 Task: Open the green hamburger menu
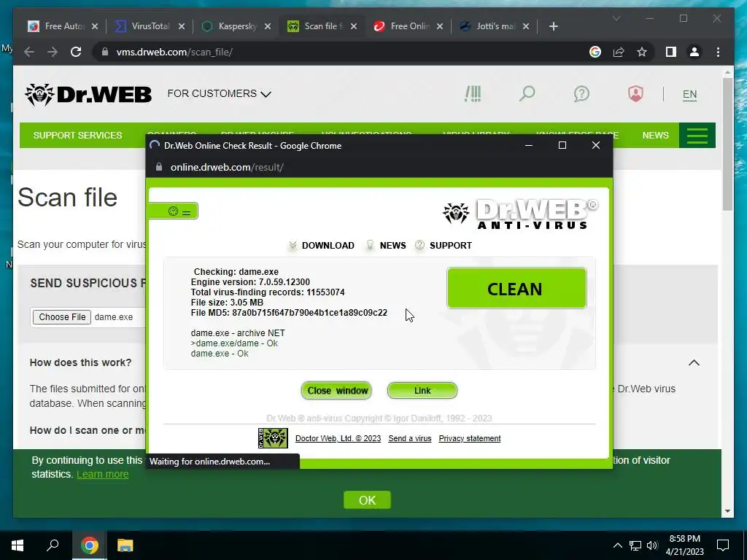click(x=697, y=135)
